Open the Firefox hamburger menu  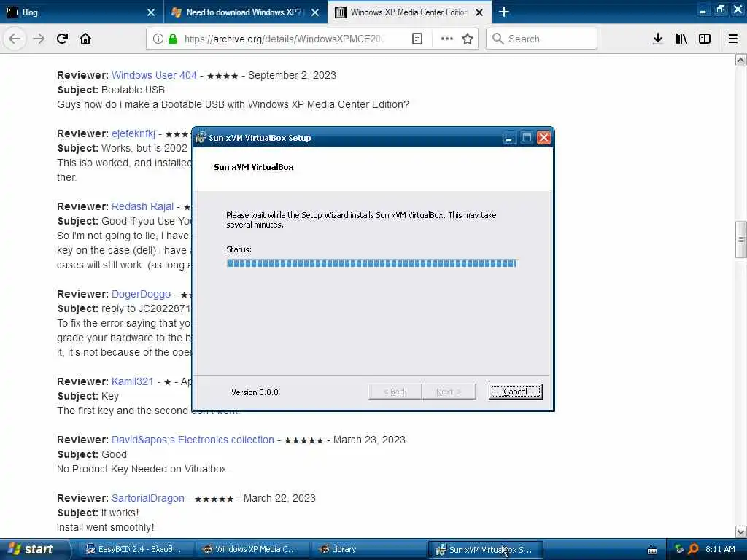pyautogui.click(x=733, y=39)
